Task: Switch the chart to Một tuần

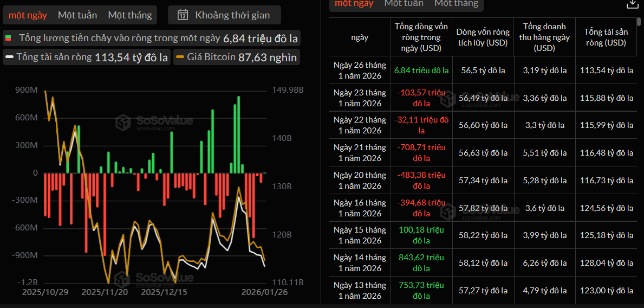Action: [77, 15]
